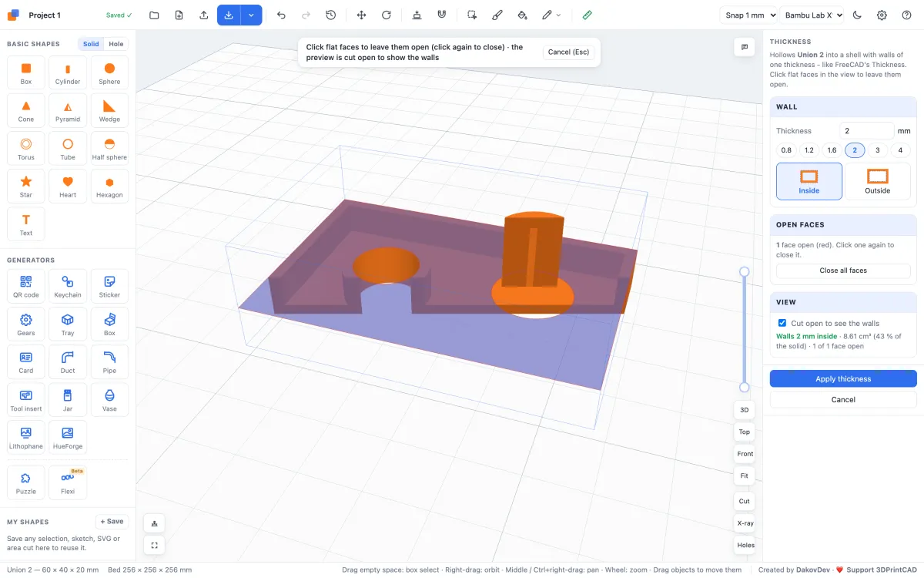Click the top handle of the vertical slider
This screenshot has height=578, width=924.
744,271
